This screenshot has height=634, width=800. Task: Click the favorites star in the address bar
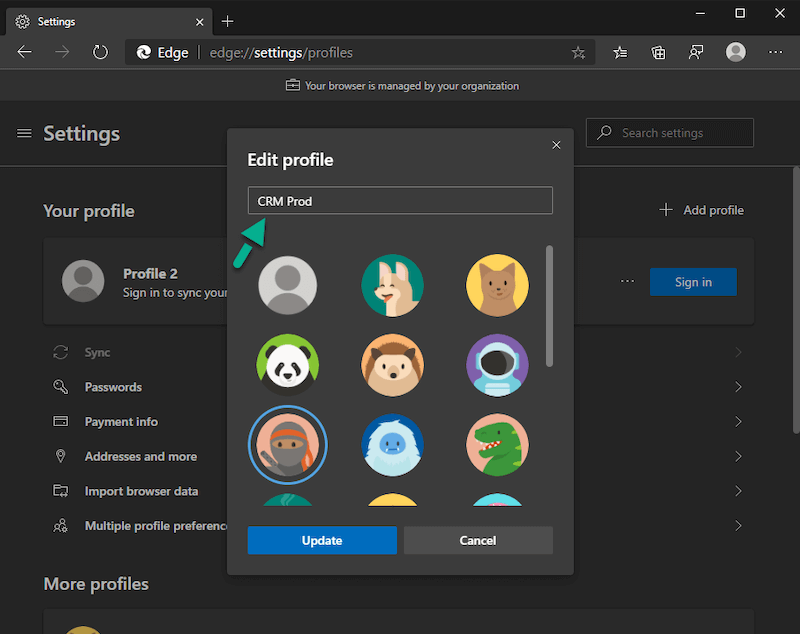tap(578, 52)
